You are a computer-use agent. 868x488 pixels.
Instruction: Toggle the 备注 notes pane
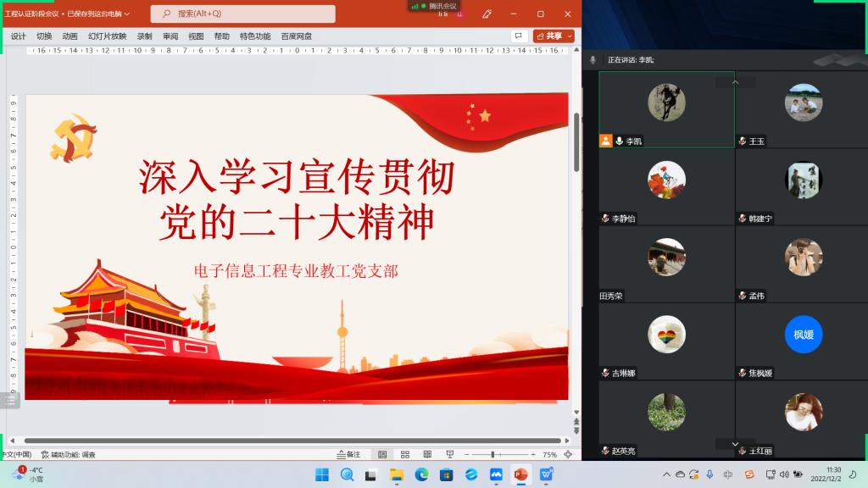coord(348,455)
